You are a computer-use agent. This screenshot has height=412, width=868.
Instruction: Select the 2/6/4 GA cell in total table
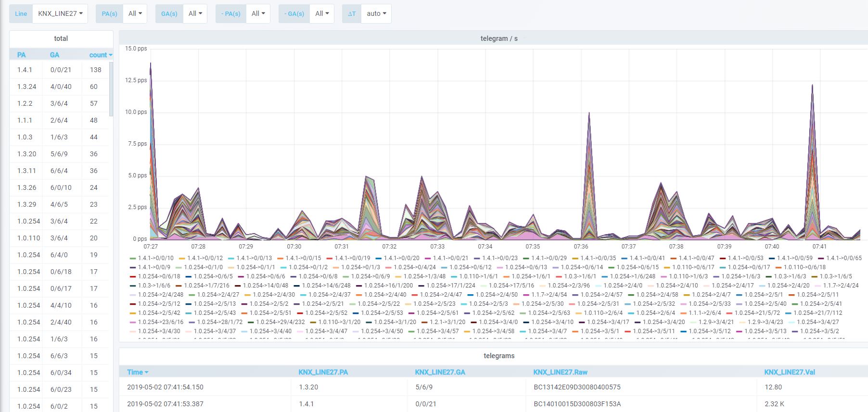pyautogui.click(x=59, y=120)
